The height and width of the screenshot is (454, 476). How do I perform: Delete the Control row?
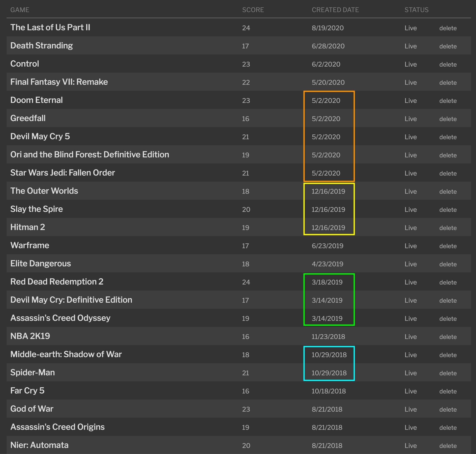tap(448, 64)
